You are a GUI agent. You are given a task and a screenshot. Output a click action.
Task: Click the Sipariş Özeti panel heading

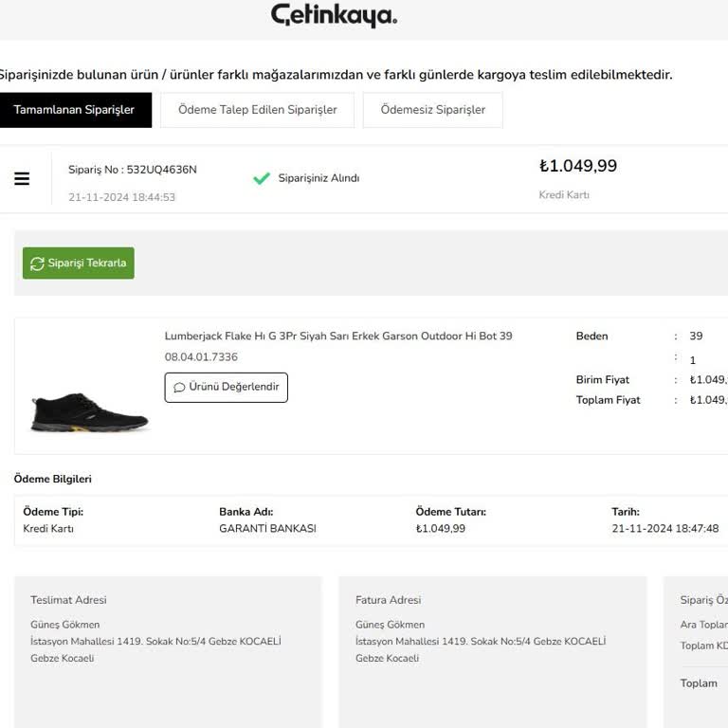pyautogui.click(x=703, y=600)
